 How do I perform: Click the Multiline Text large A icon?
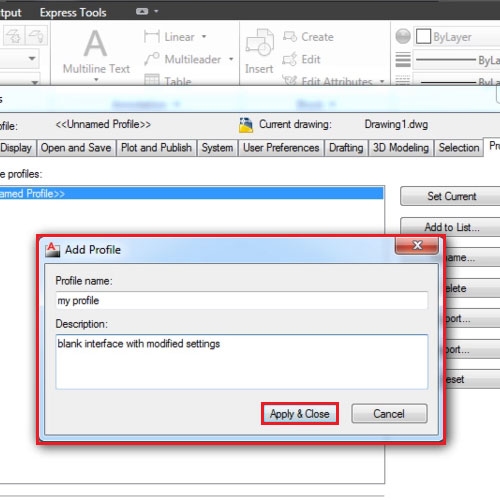(96, 43)
